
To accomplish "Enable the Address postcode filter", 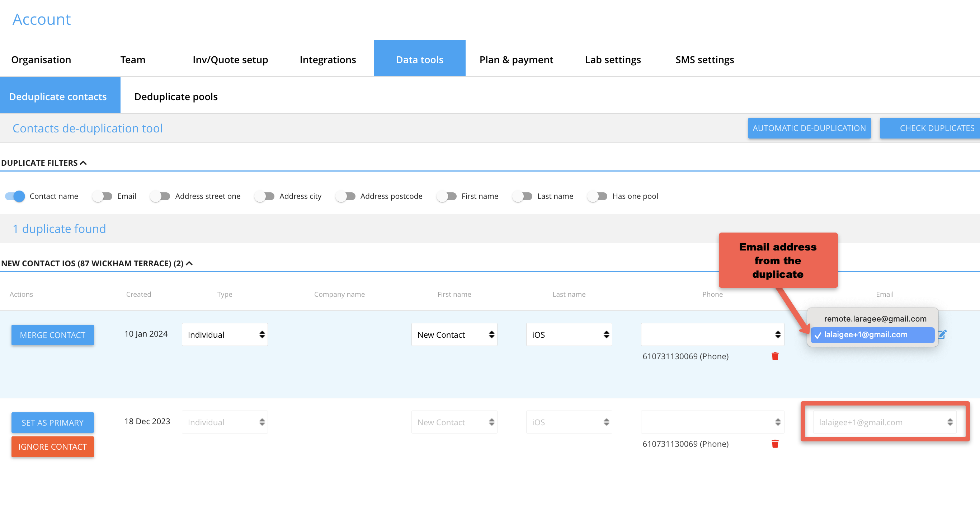I will click(345, 196).
